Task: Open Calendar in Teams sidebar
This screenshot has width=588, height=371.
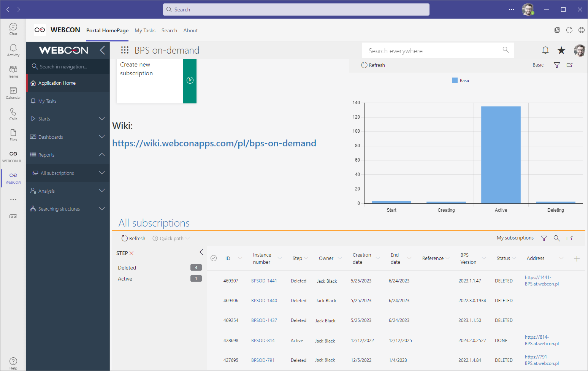Action: click(x=13, y=93)
